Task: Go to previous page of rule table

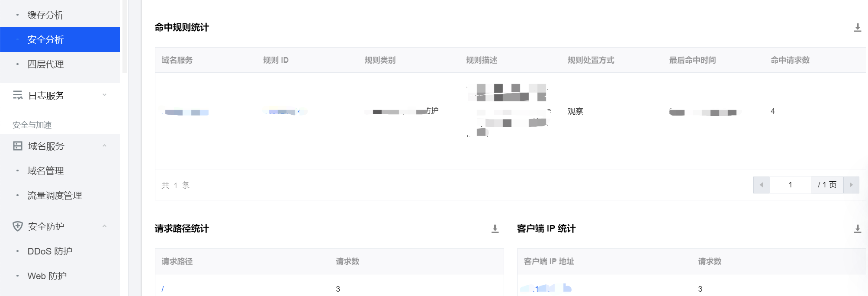Action: click(x=761, y=185)
